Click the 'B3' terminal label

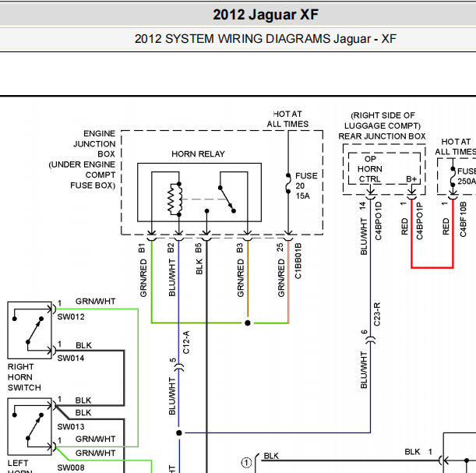pyautogui.click(x=239, y=248)
